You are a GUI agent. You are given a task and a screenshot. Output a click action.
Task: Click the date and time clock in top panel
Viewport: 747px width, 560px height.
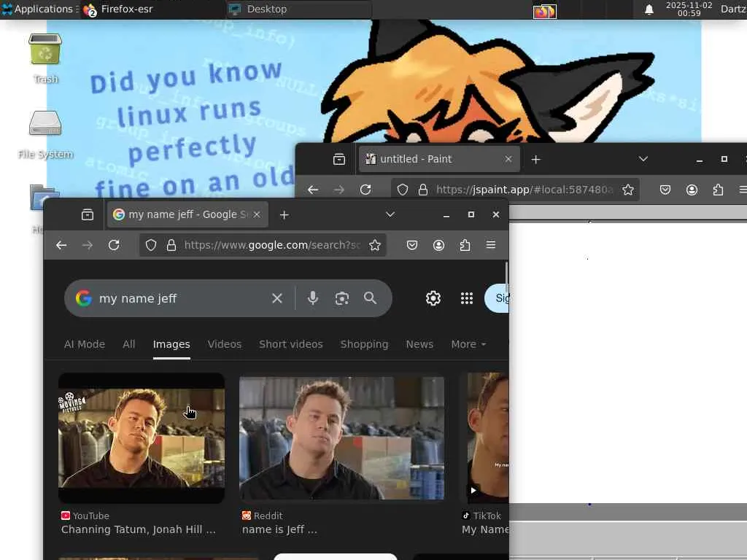pyautogui.click(x=689, y=9)
